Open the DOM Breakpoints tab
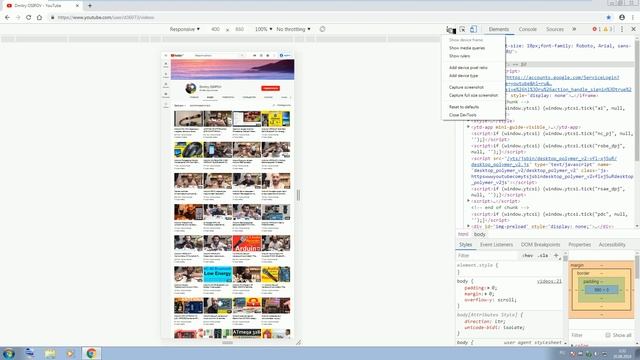The height and width of the screenshot is (360, 640). point(540,244)
